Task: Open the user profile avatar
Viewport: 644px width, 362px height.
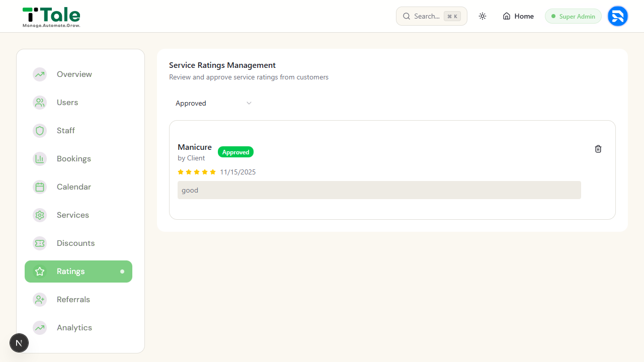Action: [x=618, y=16]
